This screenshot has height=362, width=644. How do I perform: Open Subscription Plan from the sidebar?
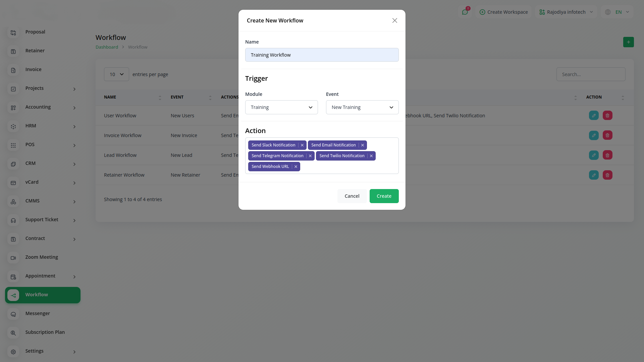pyautogui.click(x=45, y=332)
